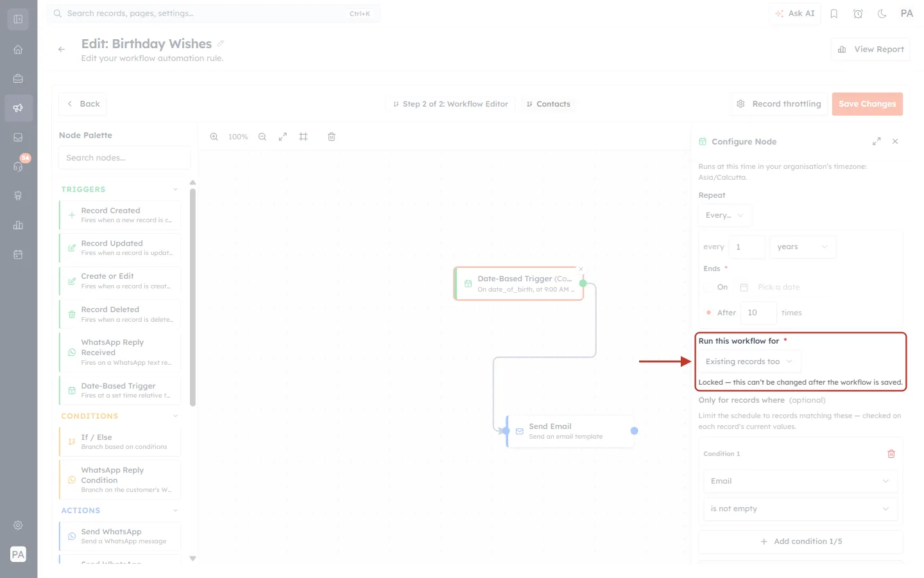This screenshot has width=924, height=578.
Task: Click pencil icon to rename Birthday Wishes
Action: tap(221, 43)
